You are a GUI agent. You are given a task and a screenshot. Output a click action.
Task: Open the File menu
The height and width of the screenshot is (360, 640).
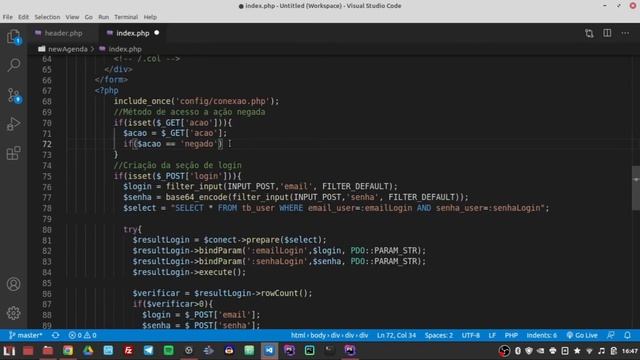coord(7,17)
